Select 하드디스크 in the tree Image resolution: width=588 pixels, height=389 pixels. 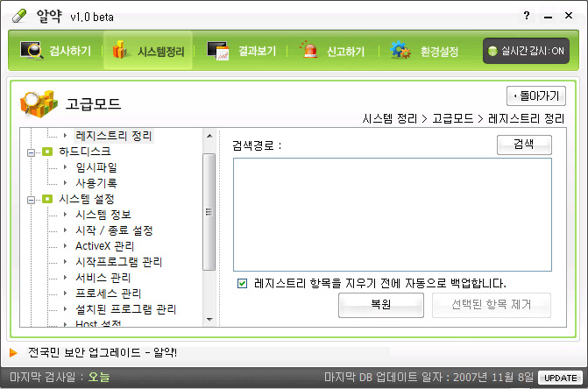point(85,152)
